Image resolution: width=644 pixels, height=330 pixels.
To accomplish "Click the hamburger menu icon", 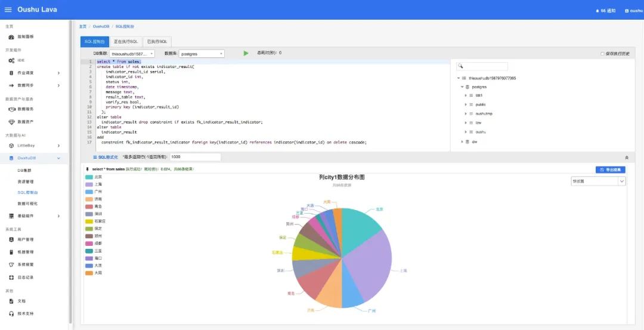I will pos(8,10).
